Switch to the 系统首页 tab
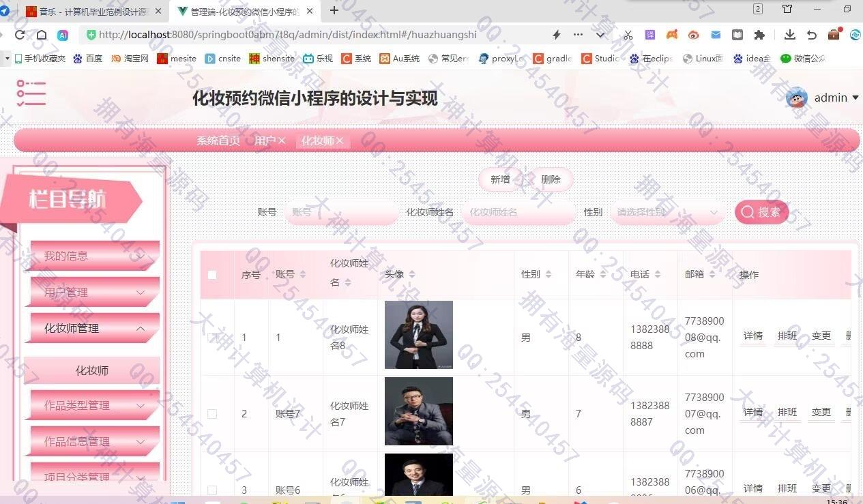Image resolution: width=863 pixels, height=504 pixels. [218, 140]
